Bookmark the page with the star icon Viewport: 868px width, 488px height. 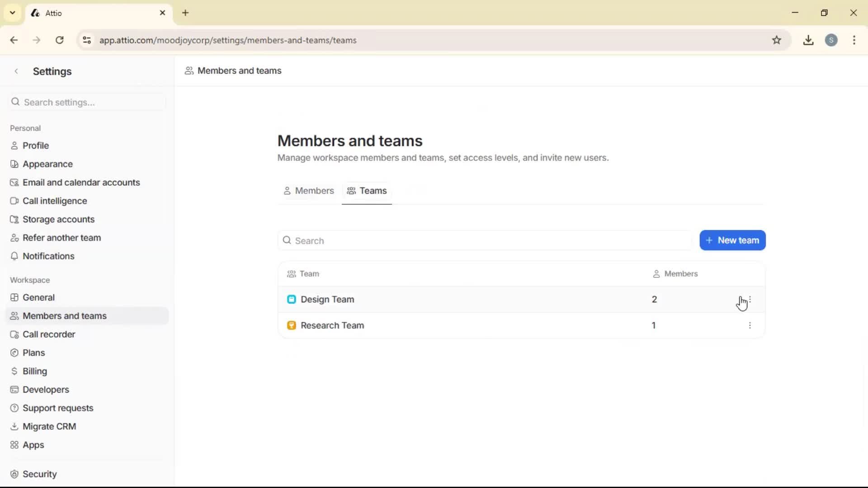click(777, 40)
